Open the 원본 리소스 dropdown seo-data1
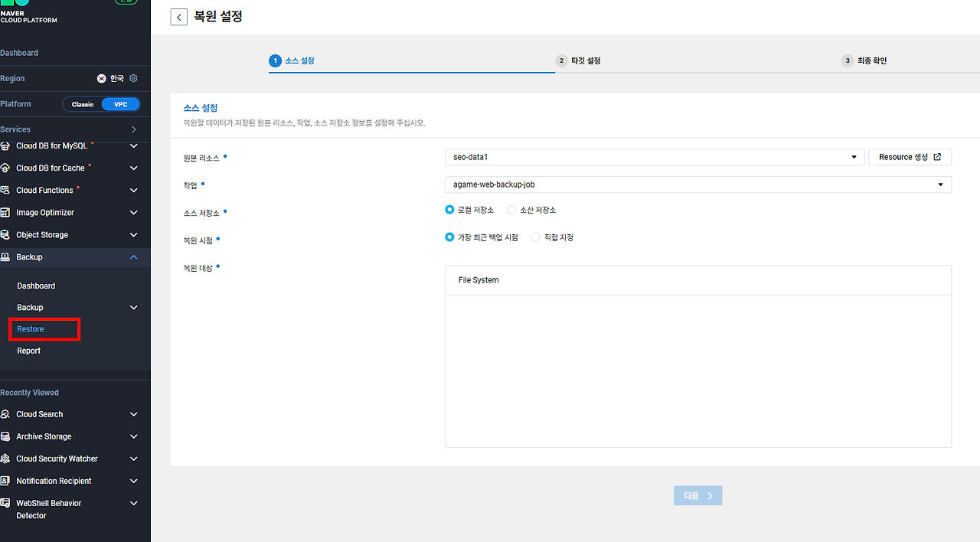This screenshot has width=980, height=542. click(655, 157)
